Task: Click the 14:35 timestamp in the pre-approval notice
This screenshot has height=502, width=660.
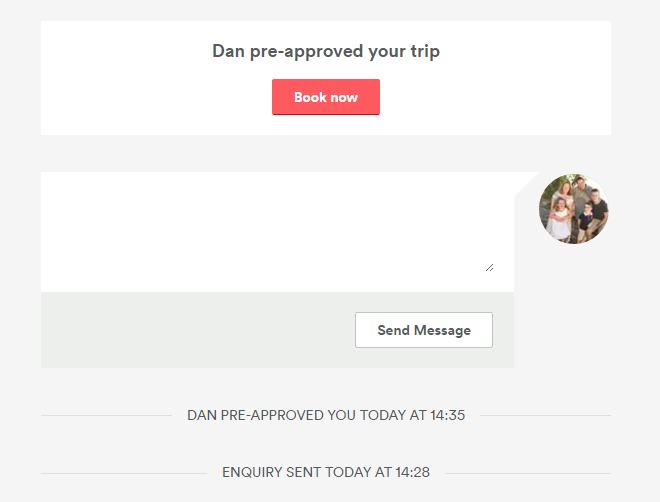Action: (x=447, y=415)
